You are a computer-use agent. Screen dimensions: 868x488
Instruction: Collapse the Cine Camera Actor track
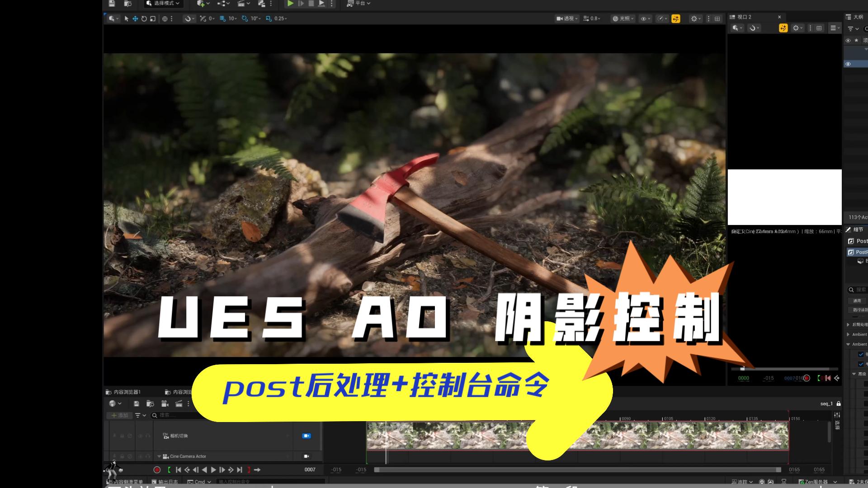click(x=159, y=456)
